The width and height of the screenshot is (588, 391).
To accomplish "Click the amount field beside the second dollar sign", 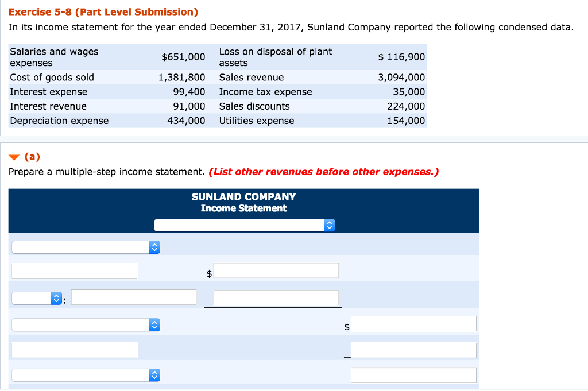I will click(413, 323).
